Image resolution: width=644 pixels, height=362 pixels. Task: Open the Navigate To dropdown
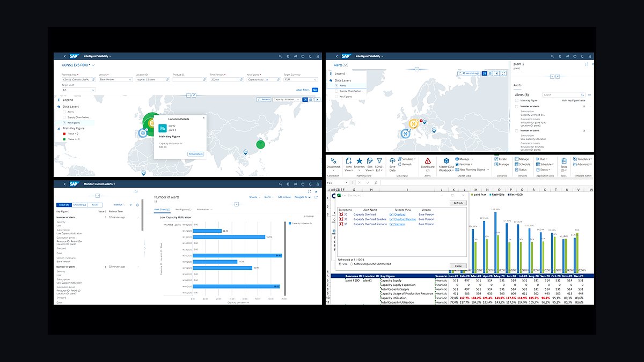click(x=303, y=197)
